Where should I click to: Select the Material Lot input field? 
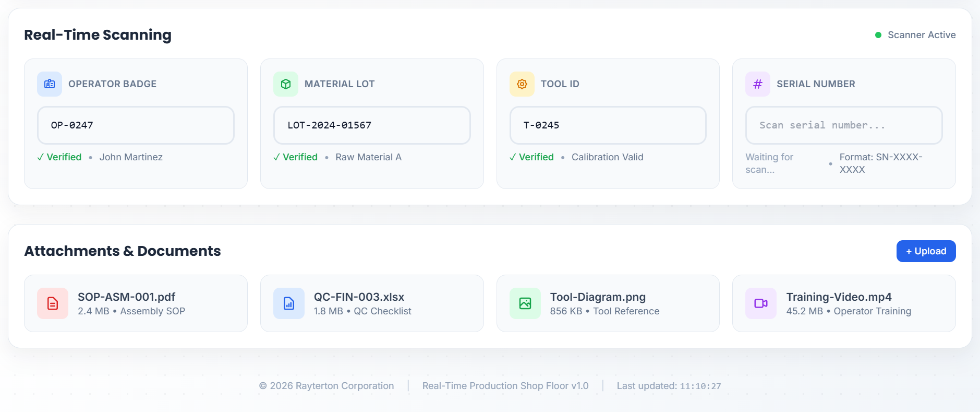tap(372, 125)
